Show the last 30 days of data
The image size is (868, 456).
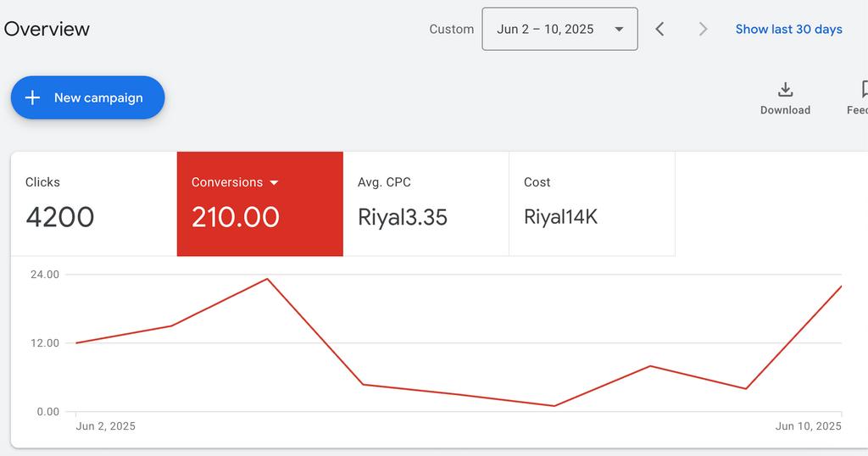[788, 29]
